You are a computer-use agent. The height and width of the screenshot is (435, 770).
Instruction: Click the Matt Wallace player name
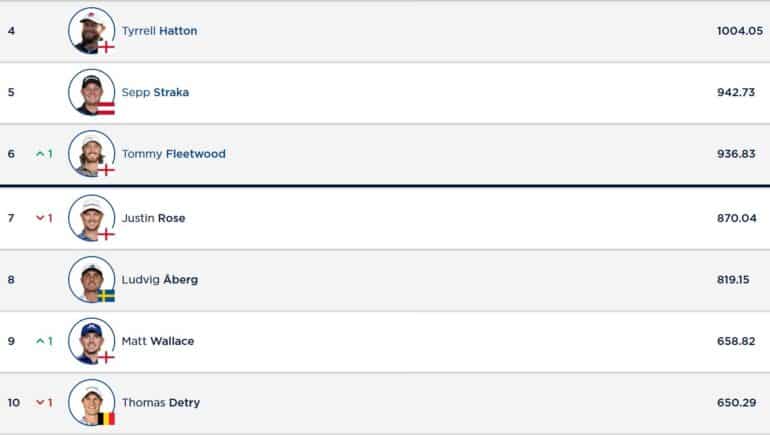pos(158,341)
